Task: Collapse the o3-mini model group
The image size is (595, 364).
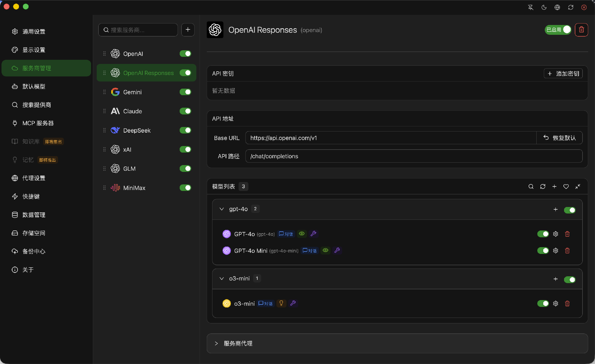Action: click(222, 279)
